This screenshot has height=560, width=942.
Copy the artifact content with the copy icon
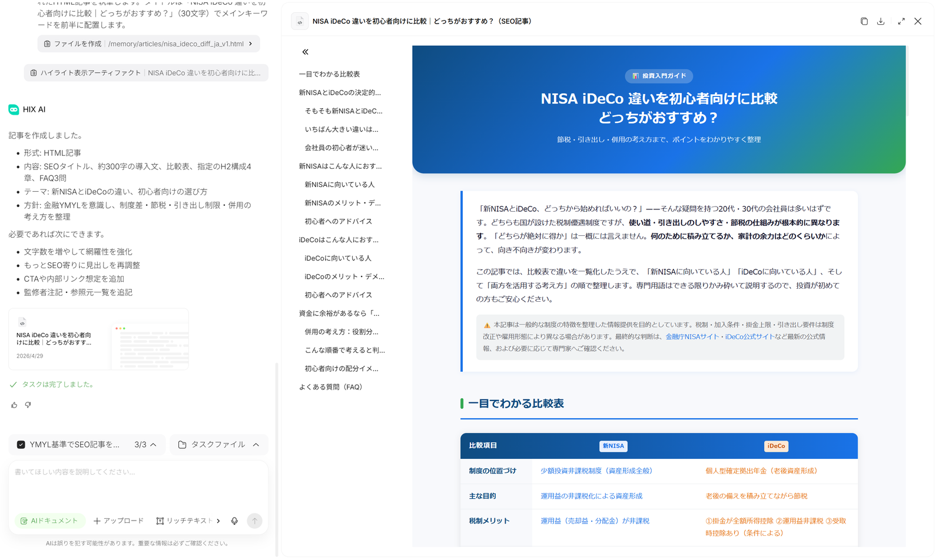[x=864, y=21]
